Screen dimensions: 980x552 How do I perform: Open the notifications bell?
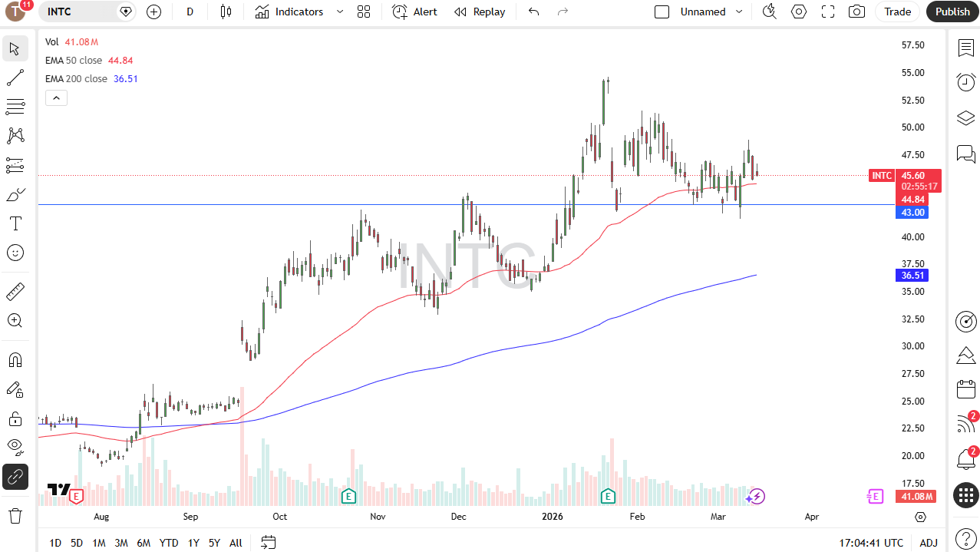tap(965, 459)
